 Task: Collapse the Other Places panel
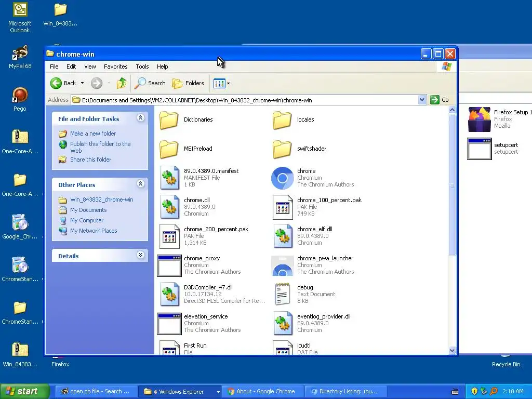(x=140, y=184)
